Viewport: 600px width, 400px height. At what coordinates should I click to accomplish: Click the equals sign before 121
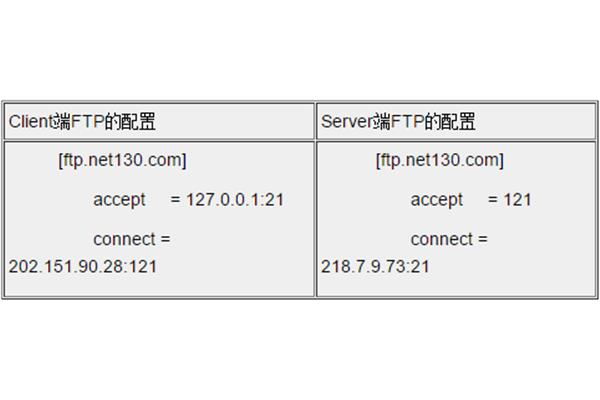click(x=493, y=199)
